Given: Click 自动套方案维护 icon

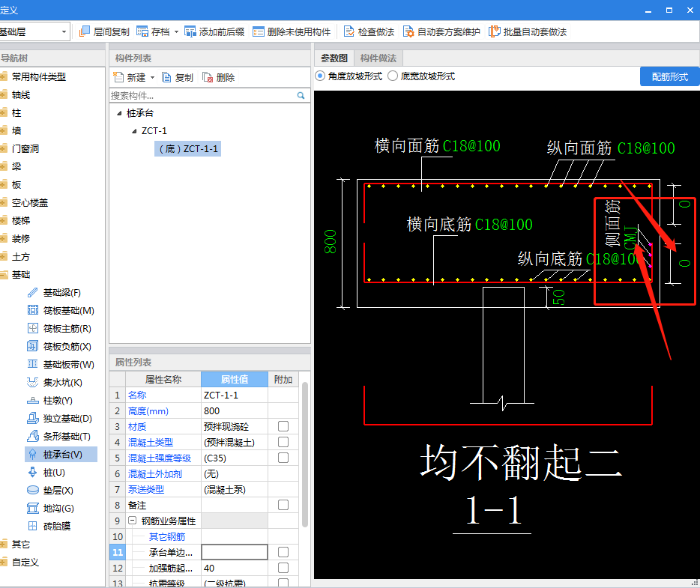Looking at the screenshot, I should 408,31.
